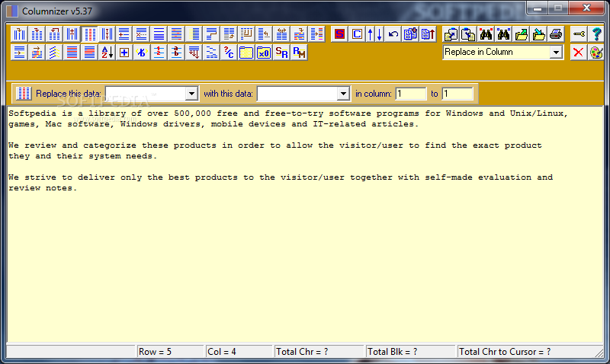Click the 'to' end column number field
The height and width of the screenshot is (364, 610).
click(x=457, y=94)
